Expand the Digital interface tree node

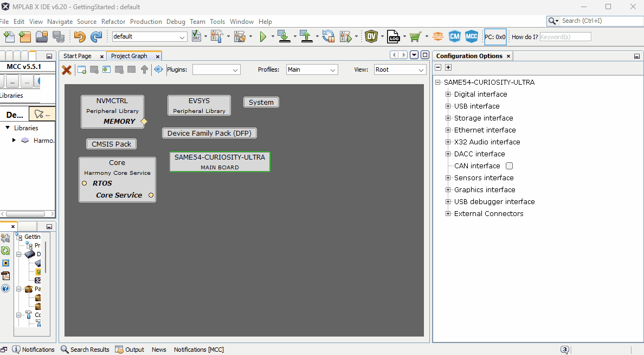tap(448, 94)
